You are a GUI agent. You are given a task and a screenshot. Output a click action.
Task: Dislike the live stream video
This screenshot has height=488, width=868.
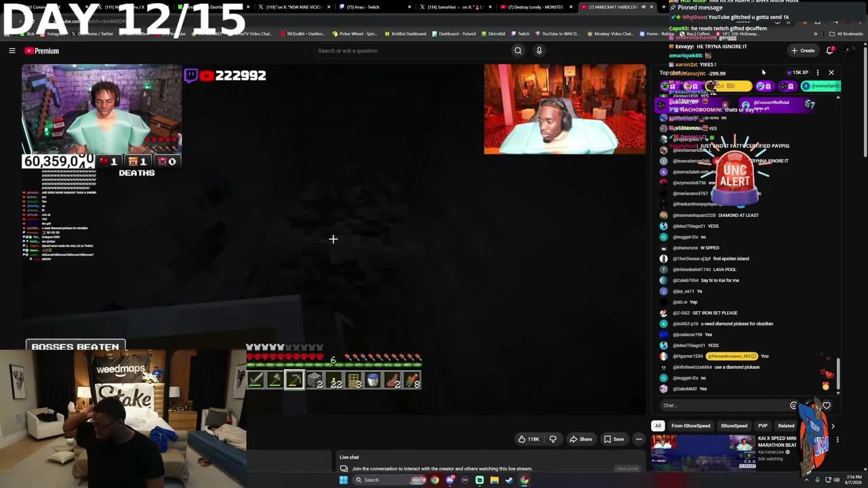553,439
